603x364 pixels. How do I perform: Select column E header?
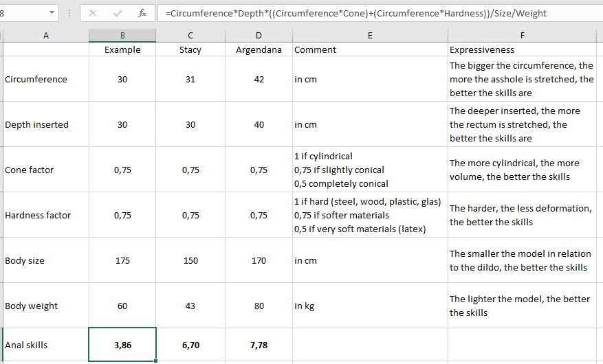[x=370, y=36]
